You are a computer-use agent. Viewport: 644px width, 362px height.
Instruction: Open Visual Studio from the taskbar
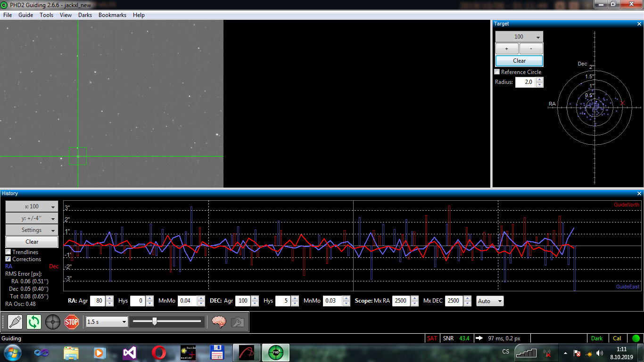click(129, 353)
